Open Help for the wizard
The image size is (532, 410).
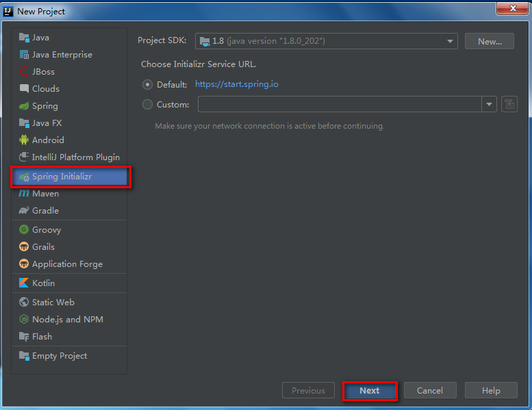[491, 391]
